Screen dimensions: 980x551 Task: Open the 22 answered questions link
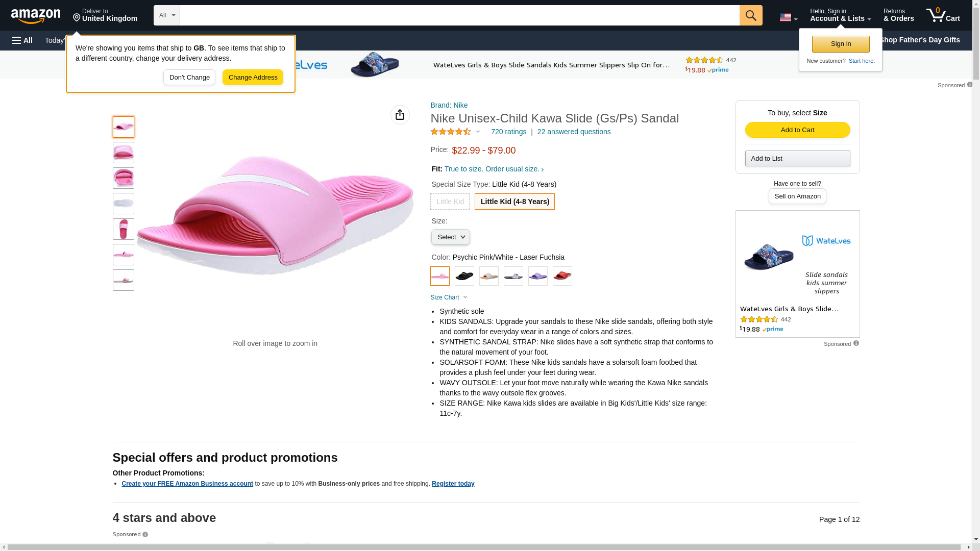(574, 132)
